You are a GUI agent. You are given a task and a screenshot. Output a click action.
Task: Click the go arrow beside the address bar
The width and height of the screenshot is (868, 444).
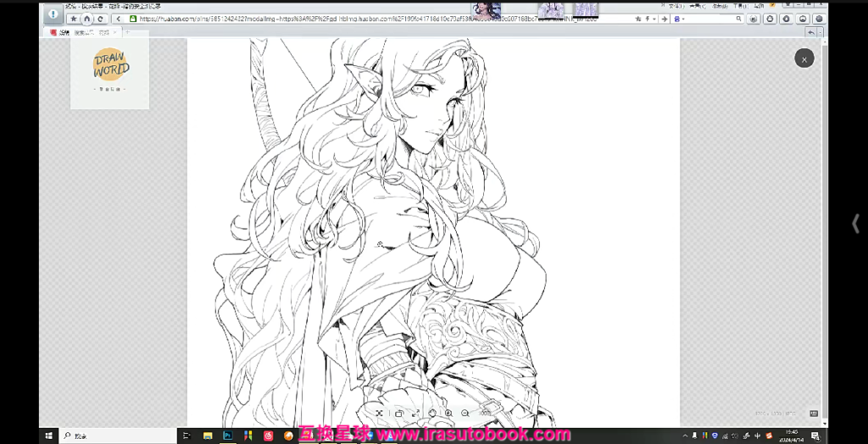click(x=665, y=19)
